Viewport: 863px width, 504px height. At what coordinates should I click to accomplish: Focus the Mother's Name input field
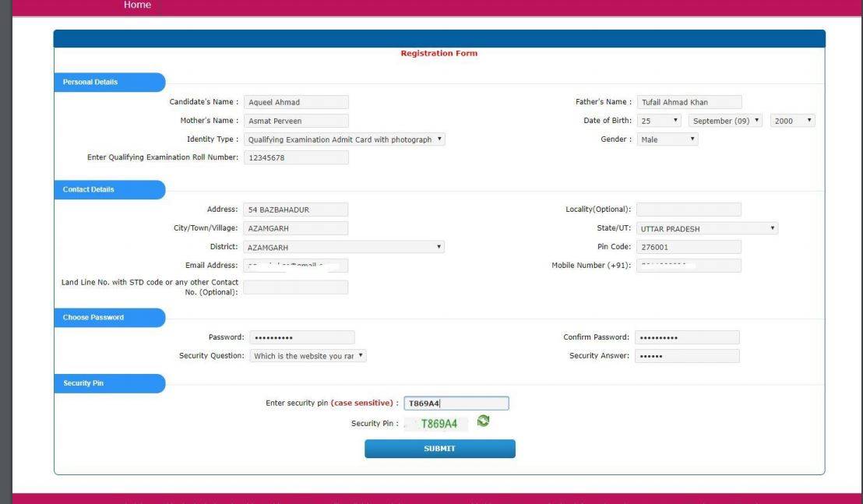(296, 121)
